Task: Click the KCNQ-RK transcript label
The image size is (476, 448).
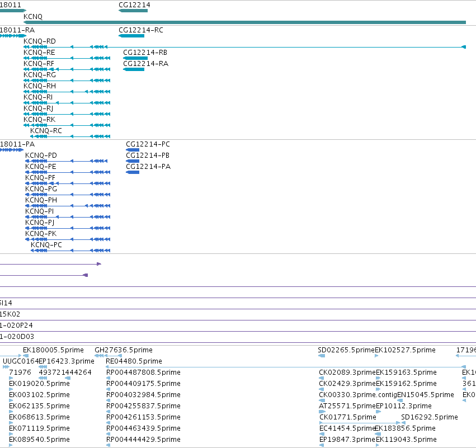Action: 40,120
